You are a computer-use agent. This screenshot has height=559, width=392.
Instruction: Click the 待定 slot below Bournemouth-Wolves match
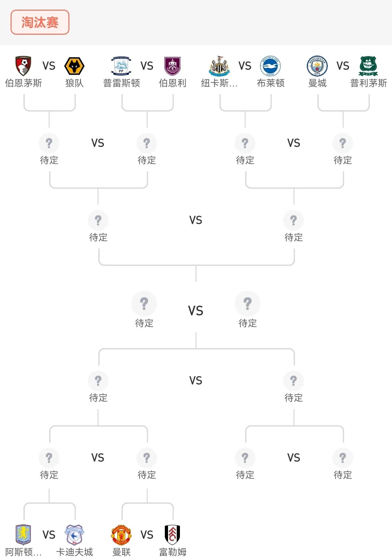pyautogui.click(x=49, y=143)
